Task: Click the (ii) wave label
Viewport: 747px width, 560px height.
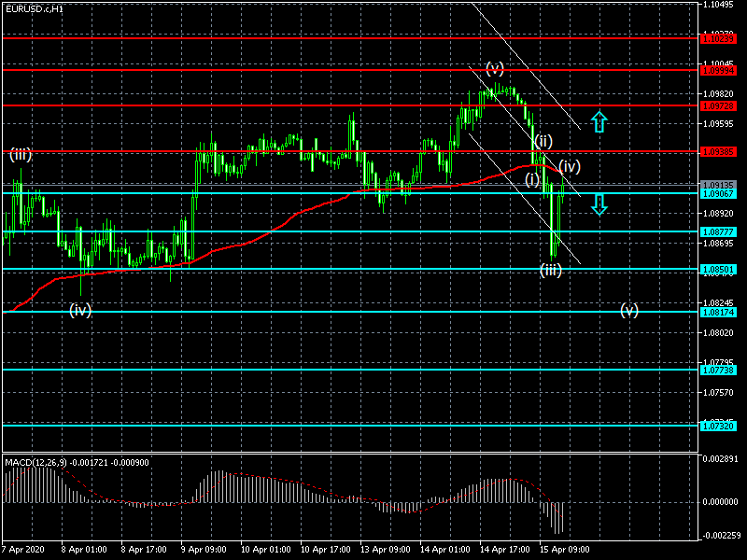Action: point(543,141)
